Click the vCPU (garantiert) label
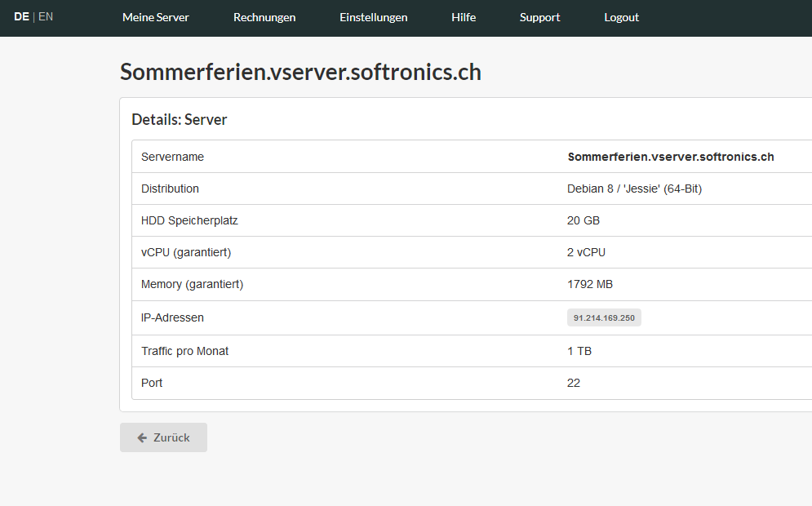This screenshot has width=812, height=506. point(186,253)
